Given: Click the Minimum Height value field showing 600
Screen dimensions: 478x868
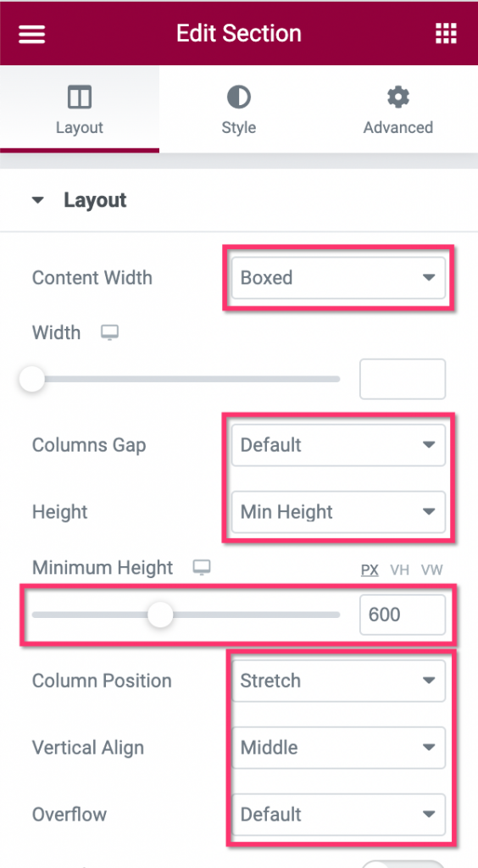Looking at the screenshot, I should coord(403,615).
